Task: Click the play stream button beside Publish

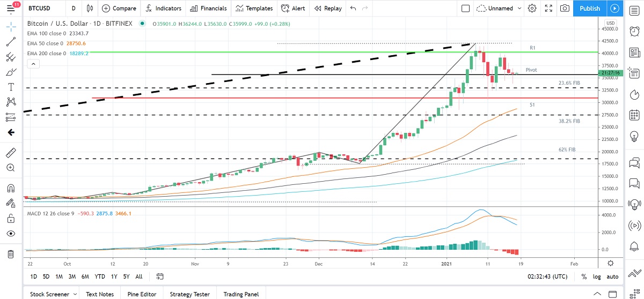Action: [615, 9]
